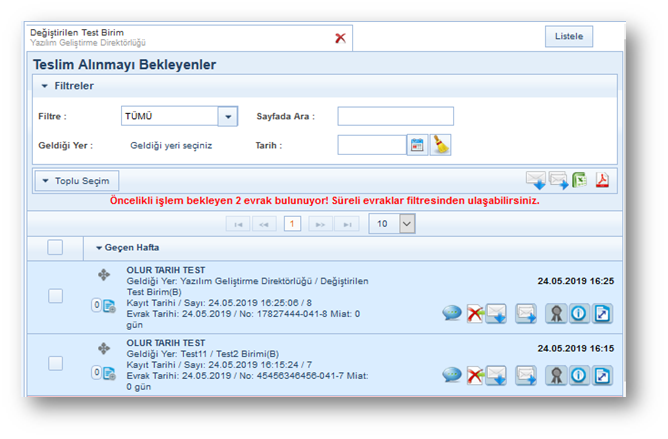Click the ribbon badge icon on the second document

tap(555, 376)
